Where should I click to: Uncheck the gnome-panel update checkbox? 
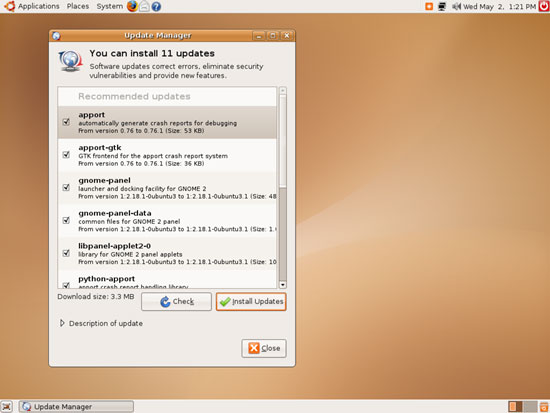point(66,188)
